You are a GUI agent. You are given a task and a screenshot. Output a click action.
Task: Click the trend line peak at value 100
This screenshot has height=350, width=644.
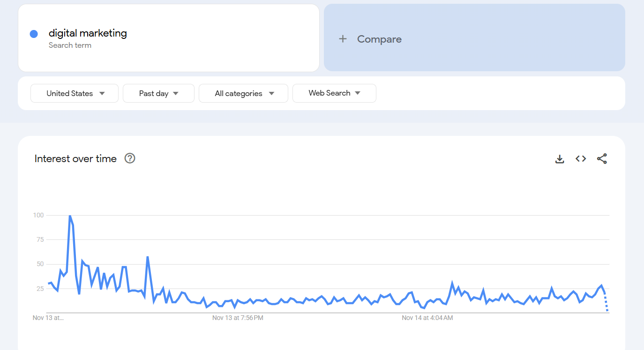click(x=69, y=216)
